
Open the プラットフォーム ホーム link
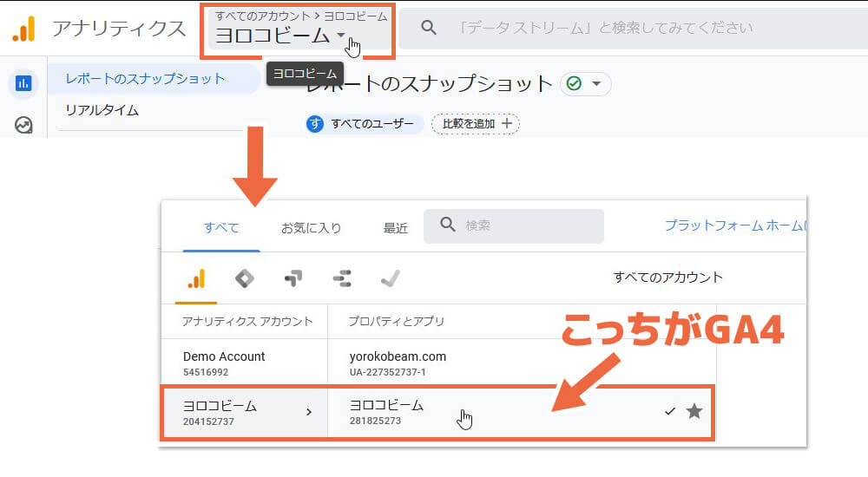point(735,225)
